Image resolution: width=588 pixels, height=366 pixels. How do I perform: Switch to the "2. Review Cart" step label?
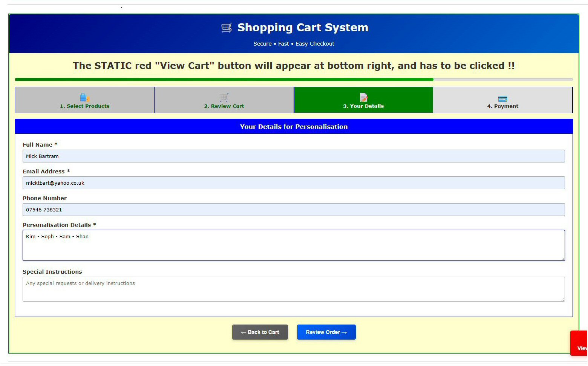point(224,106)
